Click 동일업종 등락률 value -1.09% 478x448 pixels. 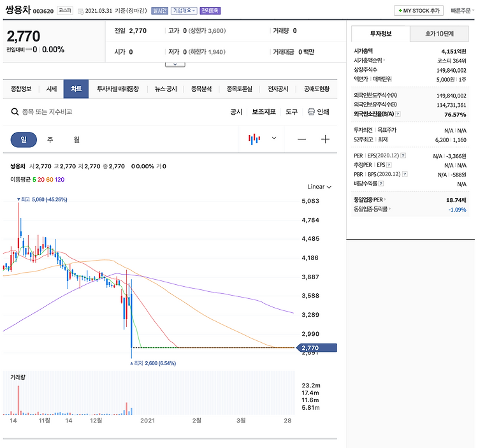click(x=457, y=210)
